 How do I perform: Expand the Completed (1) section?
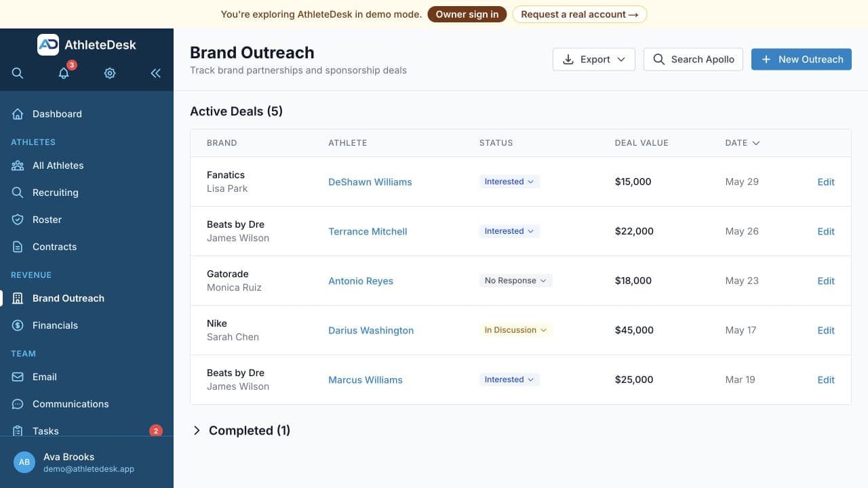coord(241,430)
